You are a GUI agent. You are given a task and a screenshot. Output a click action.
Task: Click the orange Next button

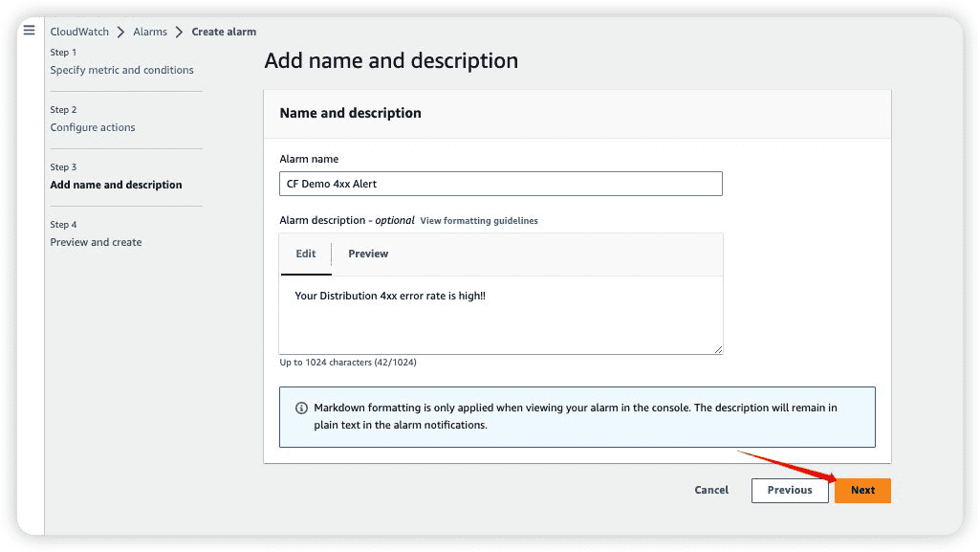tap(862, 490)
